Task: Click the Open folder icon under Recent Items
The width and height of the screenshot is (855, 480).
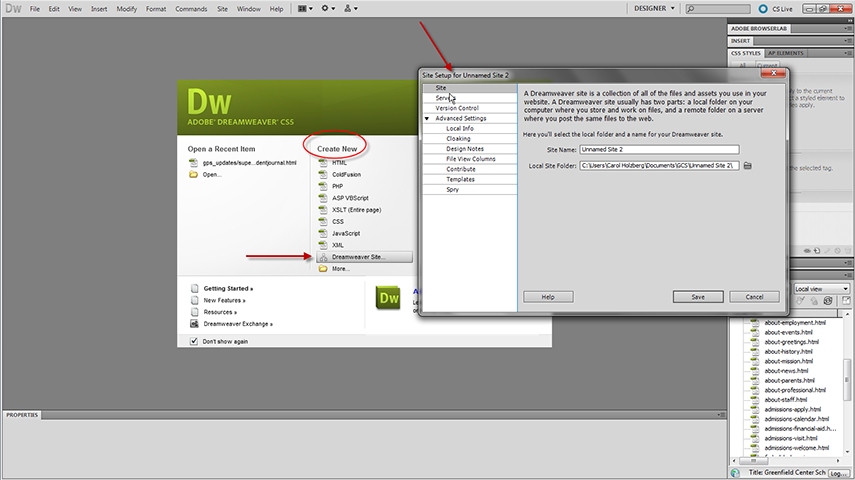Action: [x=193, y=175]
